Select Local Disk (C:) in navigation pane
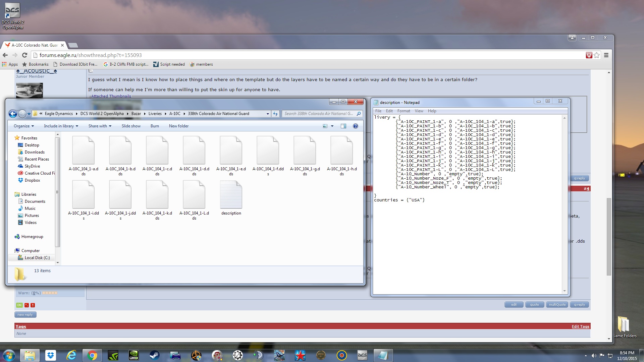644x362 pixels. point(37,258)
